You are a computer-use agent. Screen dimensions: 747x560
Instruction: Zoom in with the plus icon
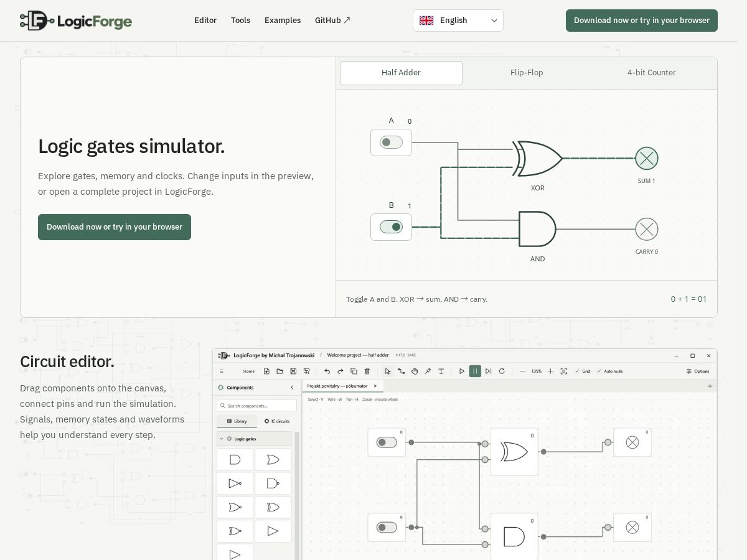tap(550, 371)
